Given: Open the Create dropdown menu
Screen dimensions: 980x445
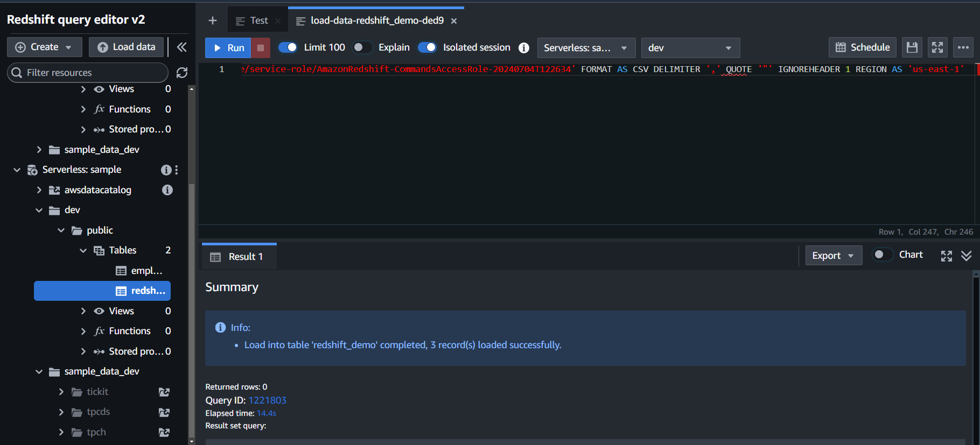Looking at the screenshot, I should pos(45,47).
